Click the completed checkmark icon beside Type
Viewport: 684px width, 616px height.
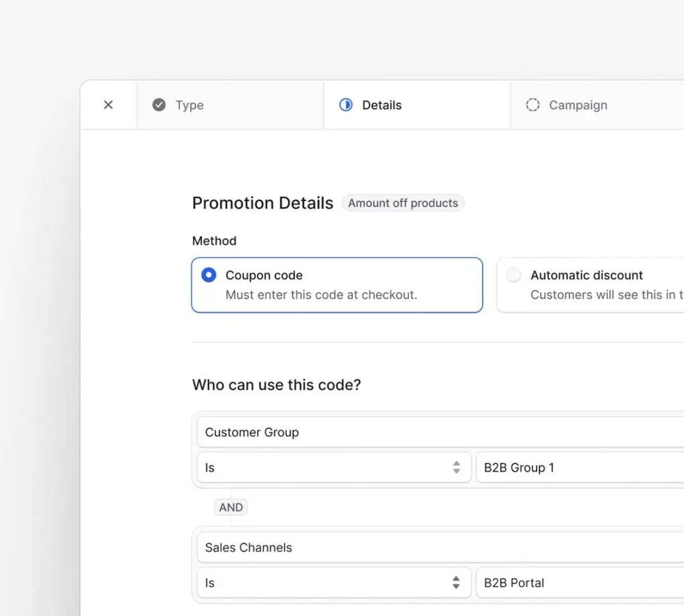coord(159,104)
